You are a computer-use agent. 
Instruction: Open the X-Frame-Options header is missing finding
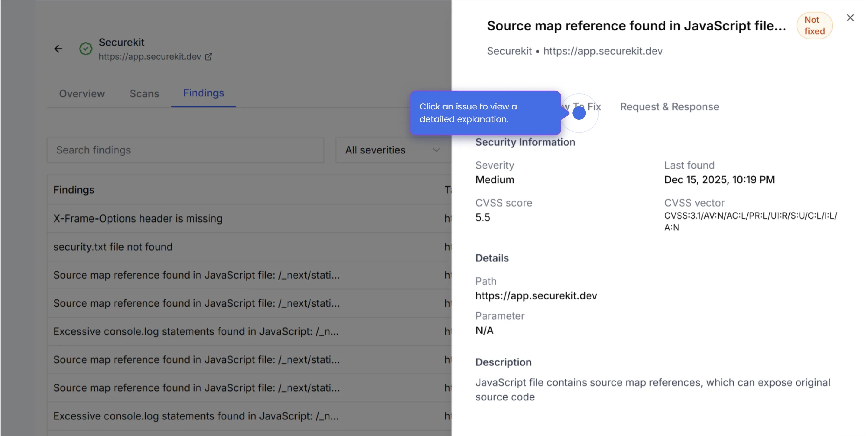(138, 219)
